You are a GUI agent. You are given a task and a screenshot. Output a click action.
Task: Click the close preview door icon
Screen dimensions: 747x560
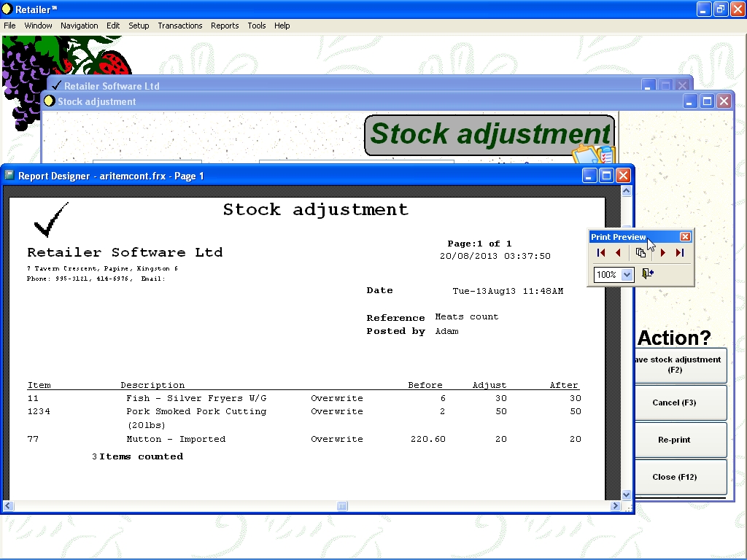[647, 274]
